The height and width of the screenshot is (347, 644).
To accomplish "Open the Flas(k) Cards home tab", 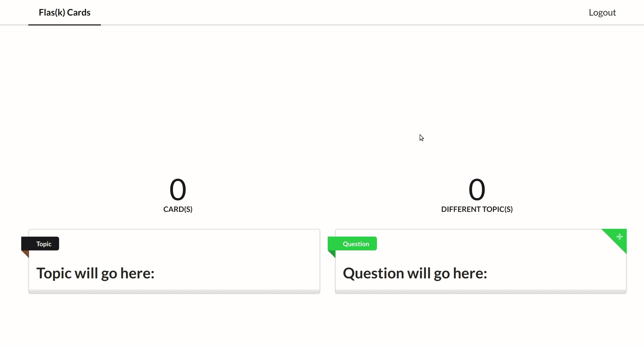I will point(64,12).
